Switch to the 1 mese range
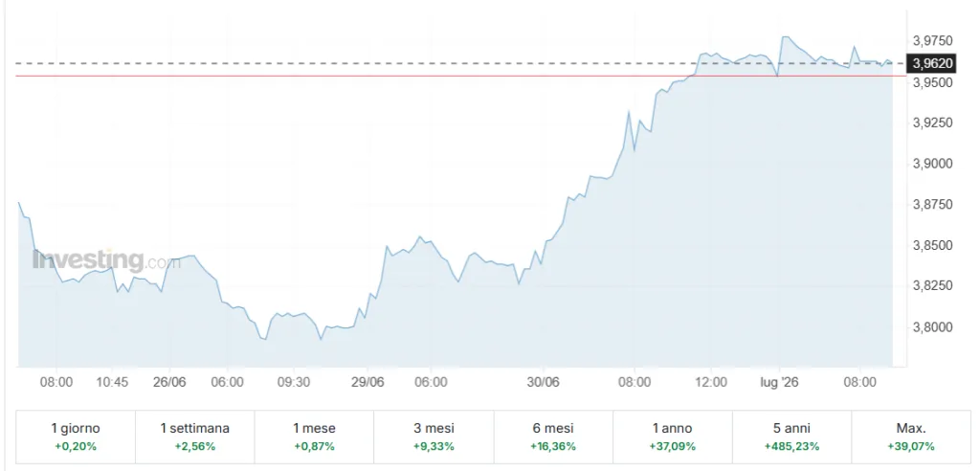Screen dimensions: 980x471 point(314,437)
